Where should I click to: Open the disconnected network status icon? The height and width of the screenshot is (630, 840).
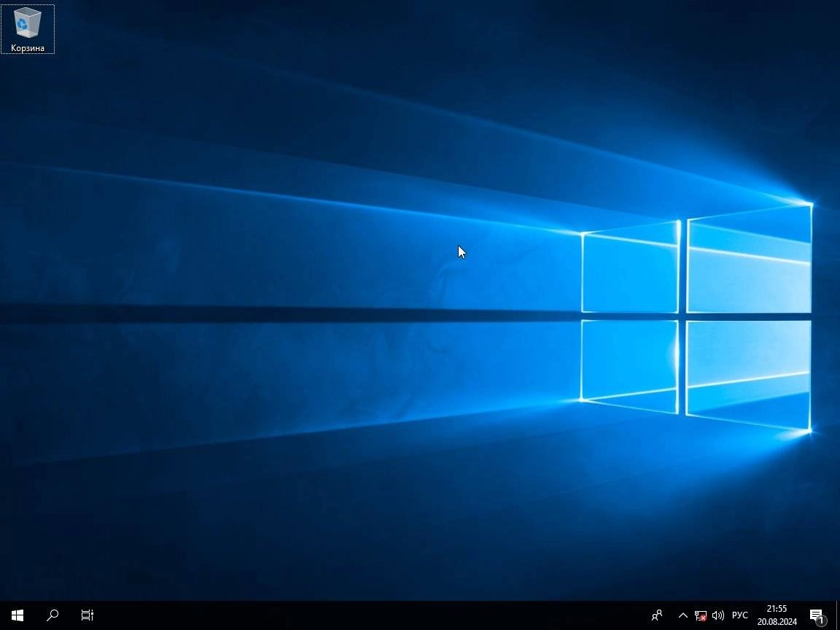pyautogui.click(x=700, y=615)
